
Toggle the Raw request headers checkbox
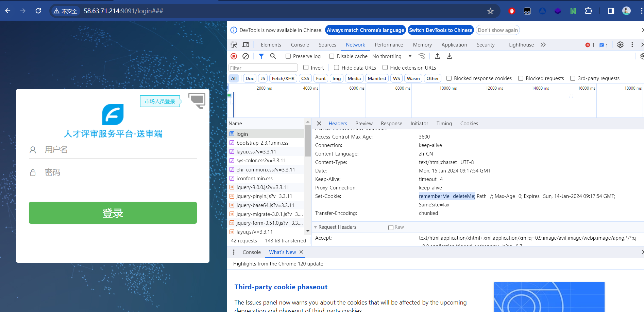point(391,227)
